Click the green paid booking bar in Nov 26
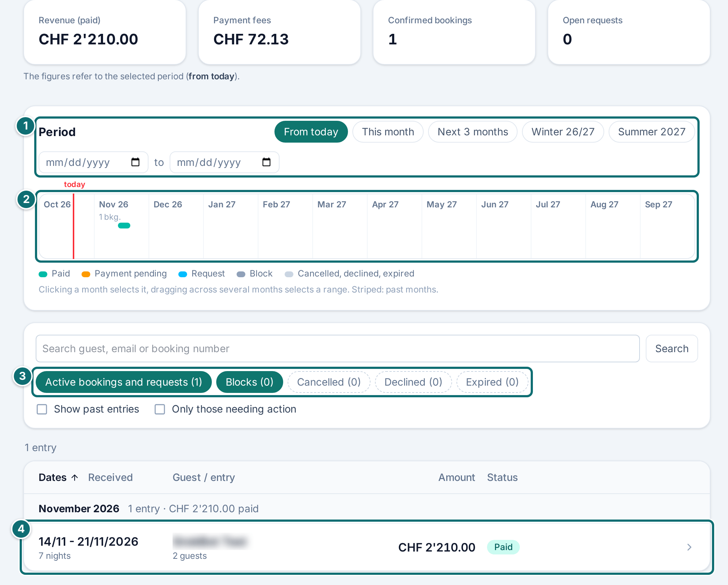Viewport: 728px width, 585px height. [124, 226]
